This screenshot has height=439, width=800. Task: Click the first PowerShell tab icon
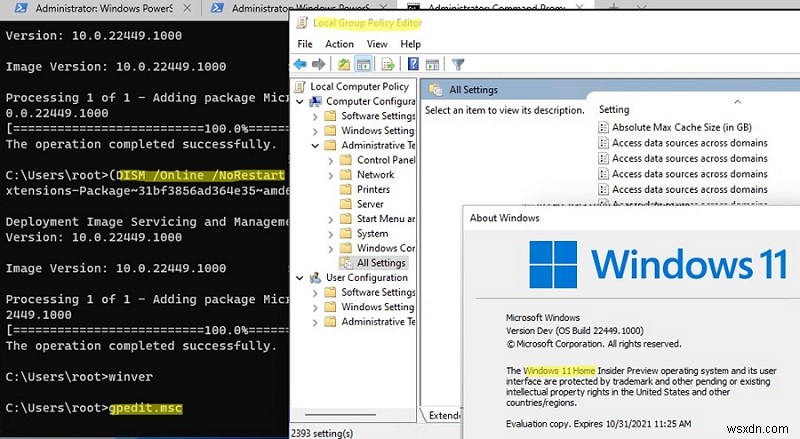coord(21,8)
